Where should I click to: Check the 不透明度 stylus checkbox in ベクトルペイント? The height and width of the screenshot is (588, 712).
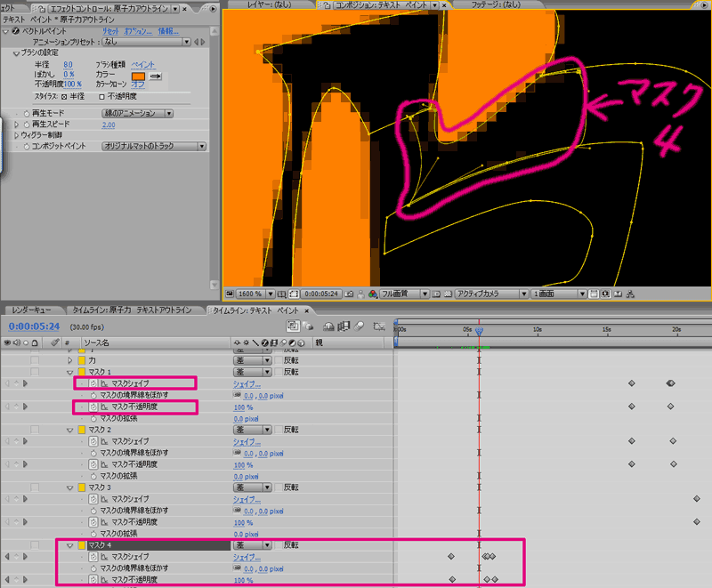pos(101,94)
